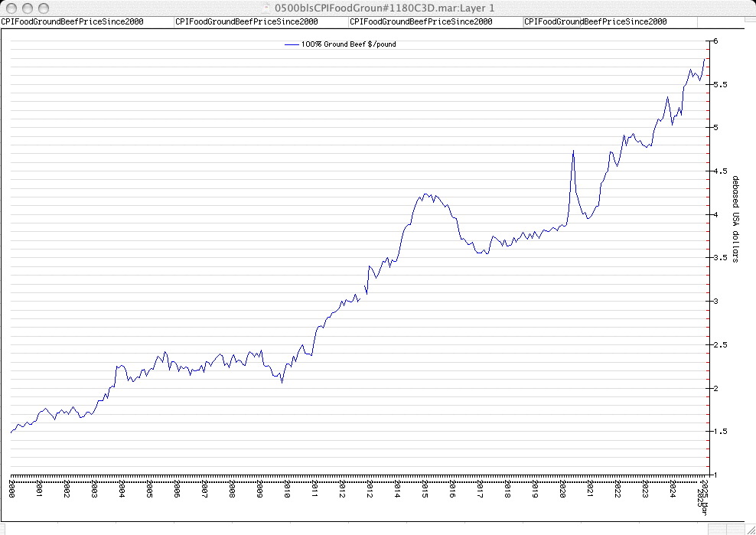Click the year 2004 on the time axis
Viewport: 756px width, 535px height.
(122, 488)
